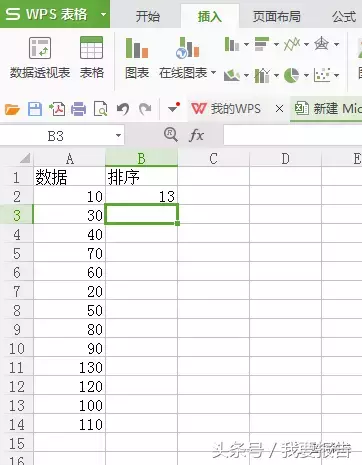Viewport: 362px width, 465px height.
Task: Click inside the formula bar input
Action: [293, 135]
